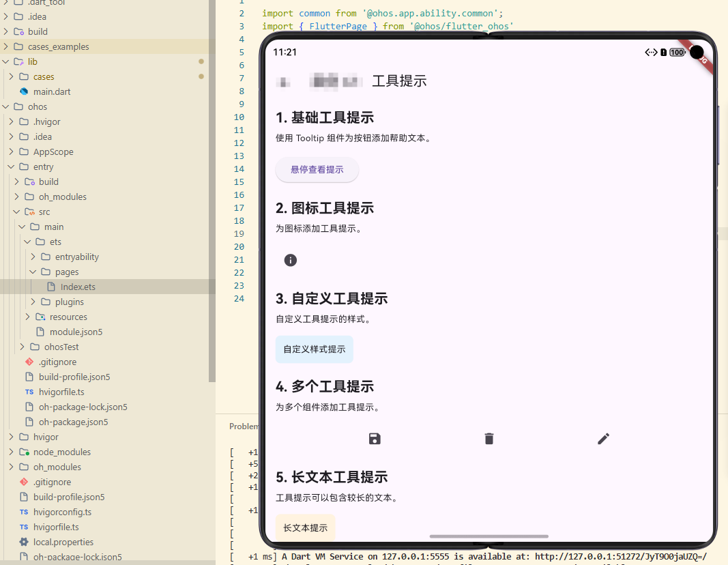Expand the AppScope folder
Image resolution: width=728 pixels, height=565 pixels.
coord(11,151)
